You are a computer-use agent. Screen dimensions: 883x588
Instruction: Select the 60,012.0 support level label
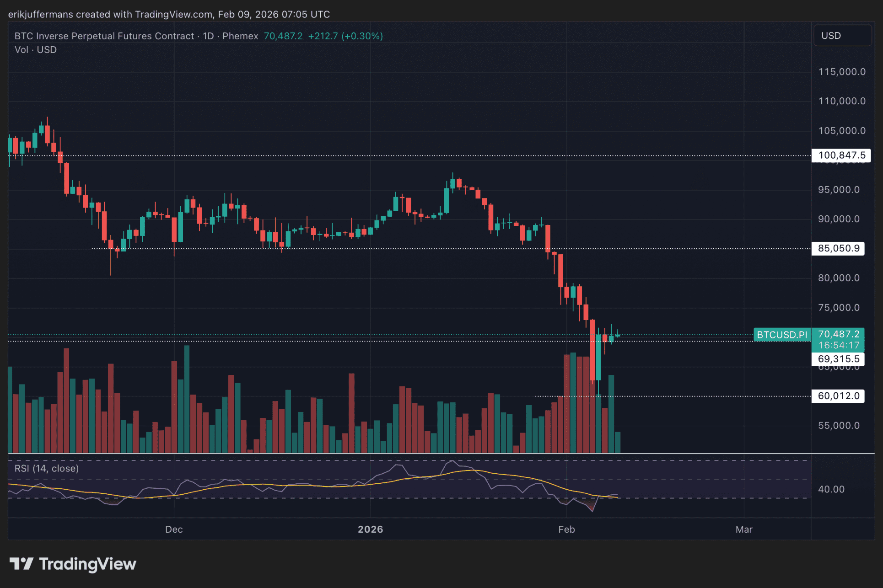tap(838, 396)
